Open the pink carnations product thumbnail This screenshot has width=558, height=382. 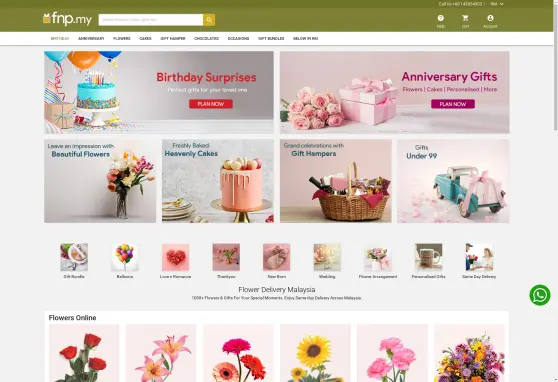click(x=392, y=353)
